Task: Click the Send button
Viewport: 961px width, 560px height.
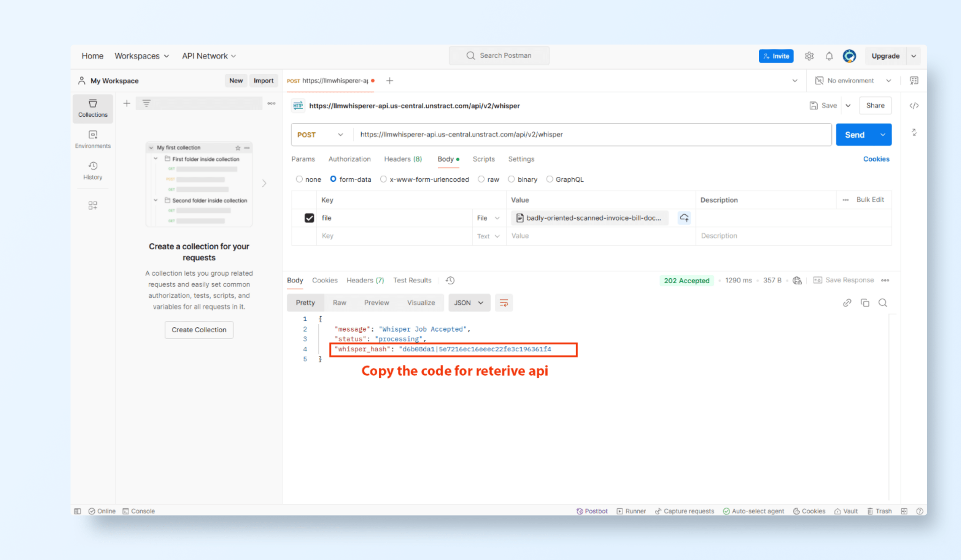Action: [x=854, y=135]
